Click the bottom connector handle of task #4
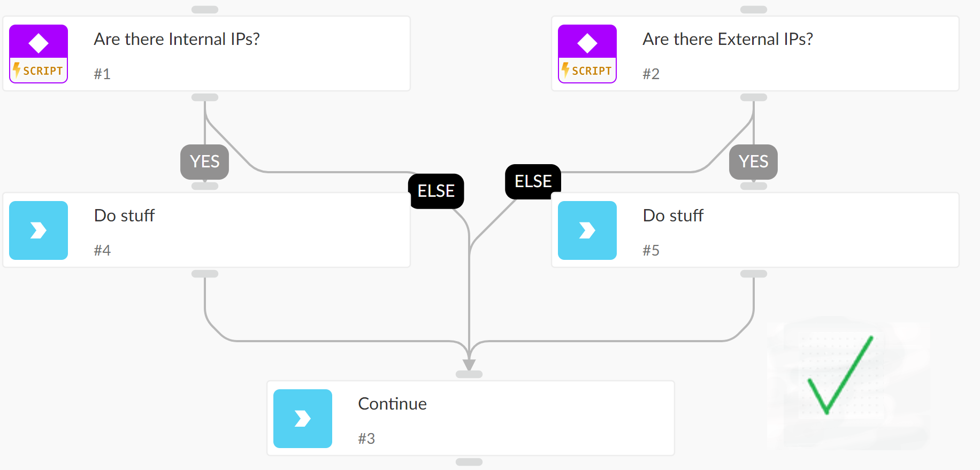 pos(205,274)
